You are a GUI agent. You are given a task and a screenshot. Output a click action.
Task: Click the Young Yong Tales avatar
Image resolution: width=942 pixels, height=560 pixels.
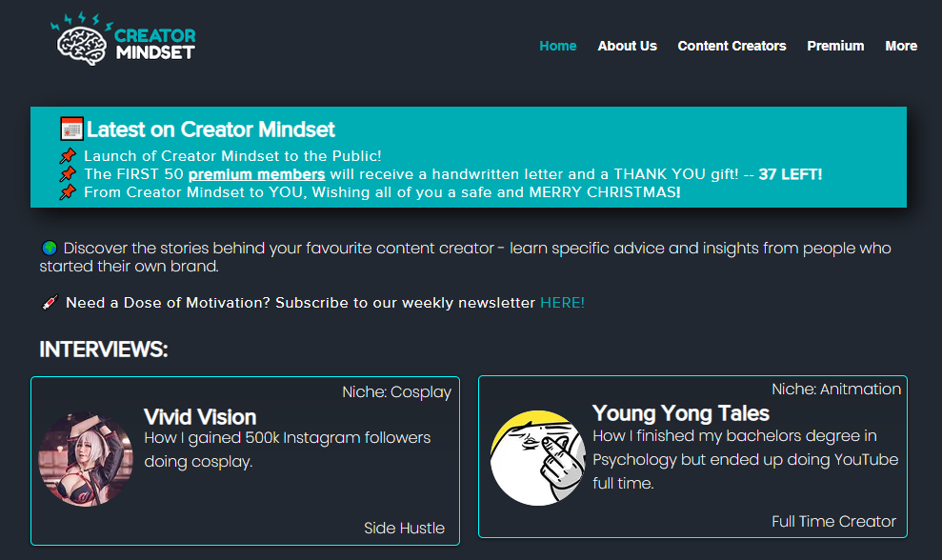pyautogui.click(x=538, y=459)
